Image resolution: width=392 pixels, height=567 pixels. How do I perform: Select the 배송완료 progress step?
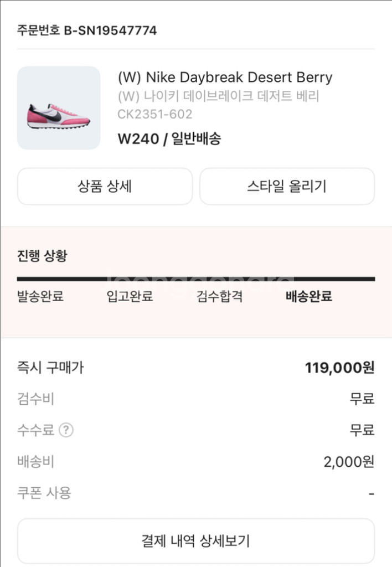[309, 296]
